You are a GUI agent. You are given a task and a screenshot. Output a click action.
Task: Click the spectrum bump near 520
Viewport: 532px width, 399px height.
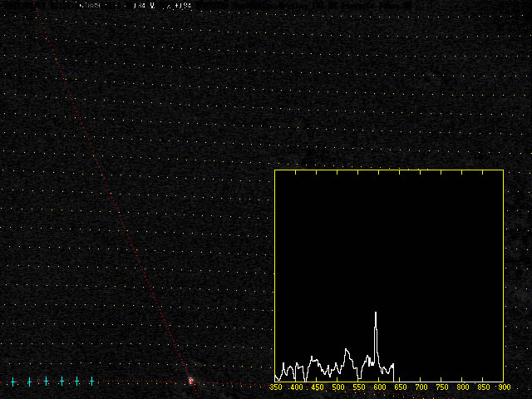click(346, 352)
